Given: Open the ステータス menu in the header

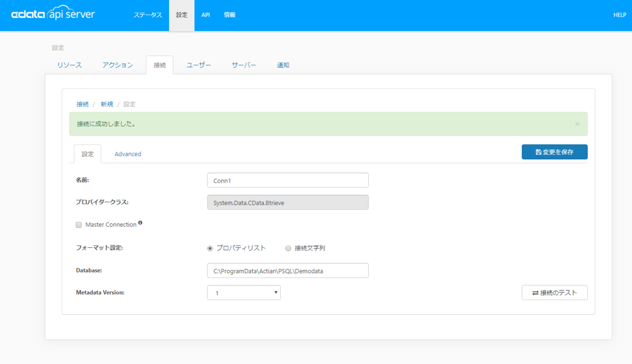Looking at the screenshot, I should click(148, 15).
